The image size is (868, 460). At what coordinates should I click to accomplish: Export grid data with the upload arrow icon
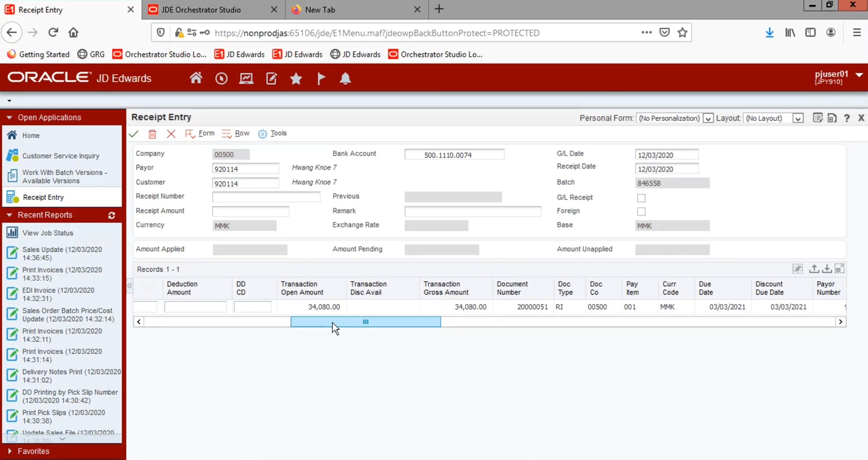pyautogui.click(x=814, y=269)
